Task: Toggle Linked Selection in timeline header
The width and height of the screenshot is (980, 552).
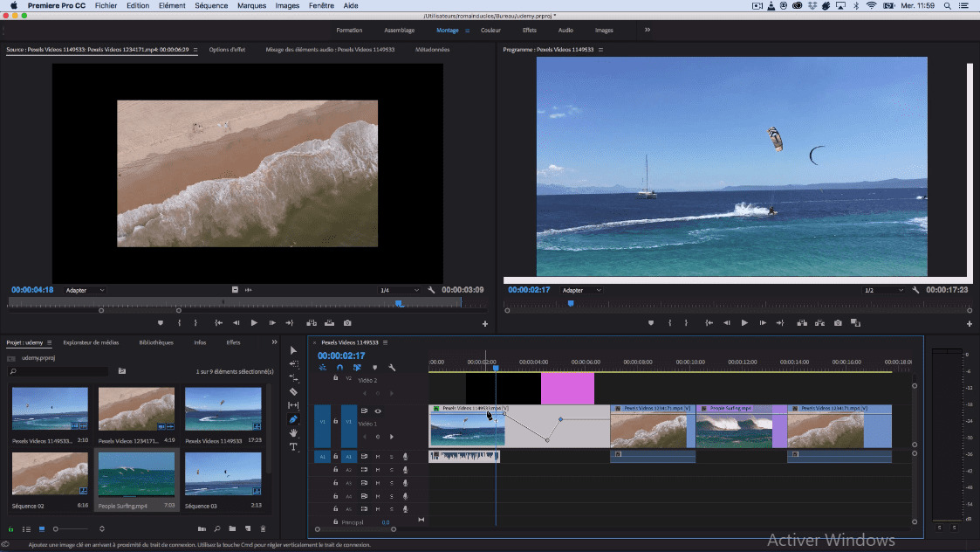Action: coord(357,368)
